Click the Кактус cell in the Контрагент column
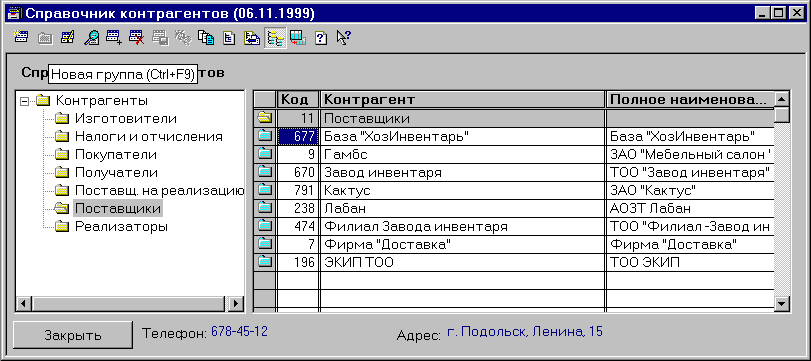The image size is (811, 361). 462,190
